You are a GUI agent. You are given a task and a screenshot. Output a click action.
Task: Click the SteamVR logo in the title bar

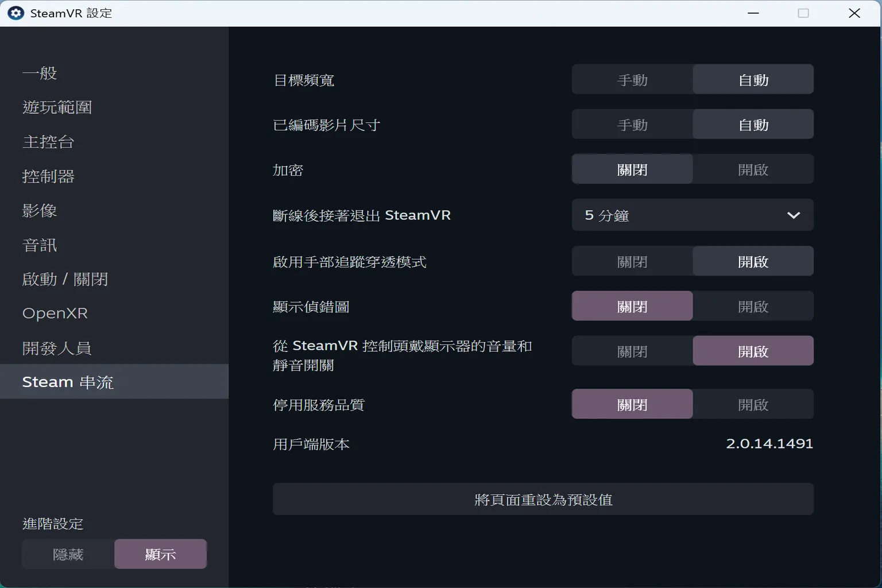pyautogui.click(x=15, y=13)
